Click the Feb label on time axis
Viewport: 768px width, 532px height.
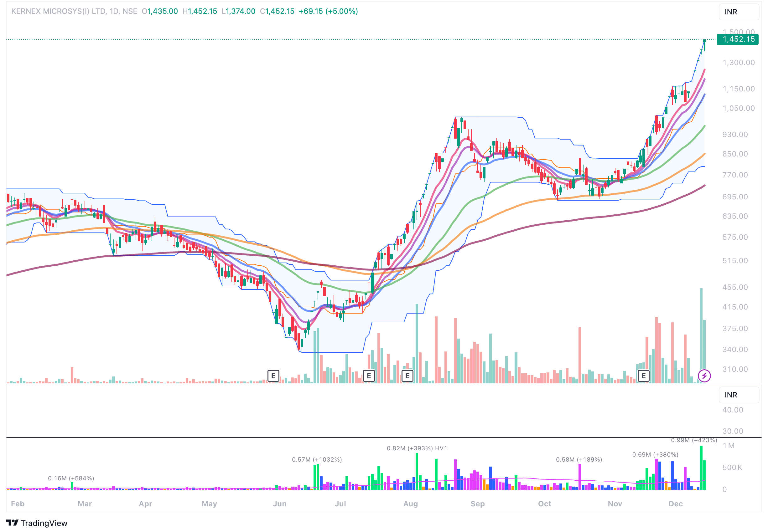pos(18,504)
